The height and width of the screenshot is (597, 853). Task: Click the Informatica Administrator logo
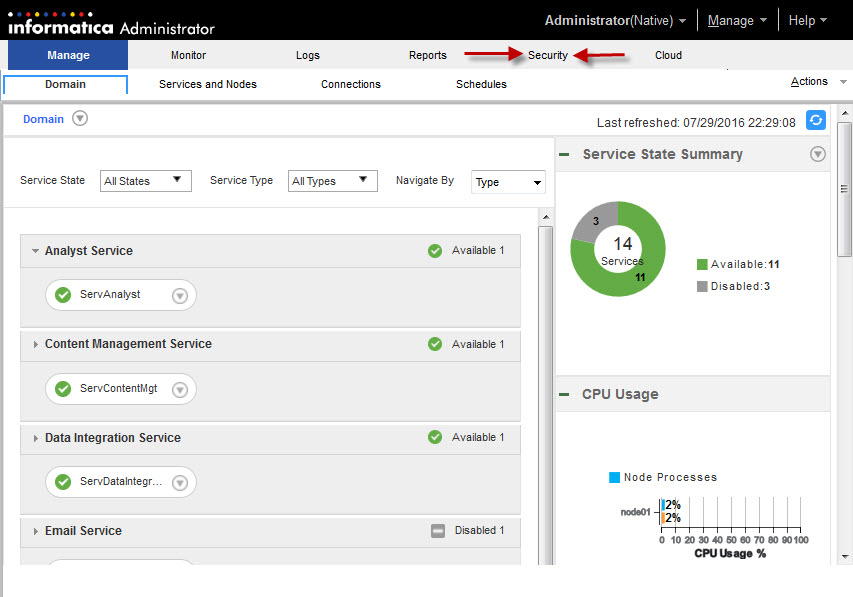111,23
